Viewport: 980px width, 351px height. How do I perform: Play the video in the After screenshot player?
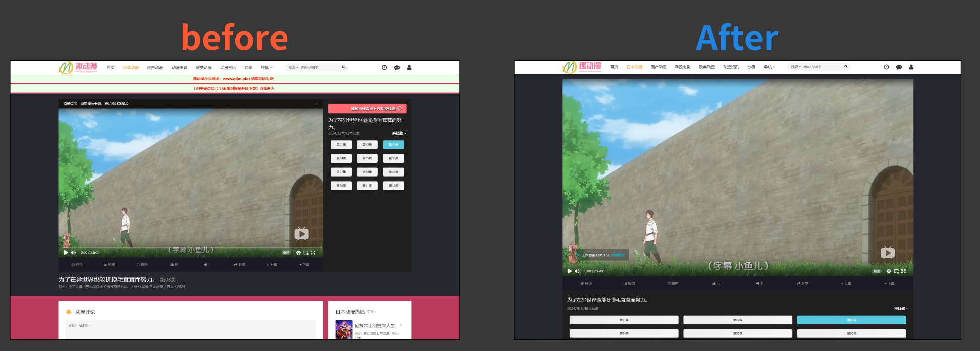pyautogui.click(x=570, y=271)
